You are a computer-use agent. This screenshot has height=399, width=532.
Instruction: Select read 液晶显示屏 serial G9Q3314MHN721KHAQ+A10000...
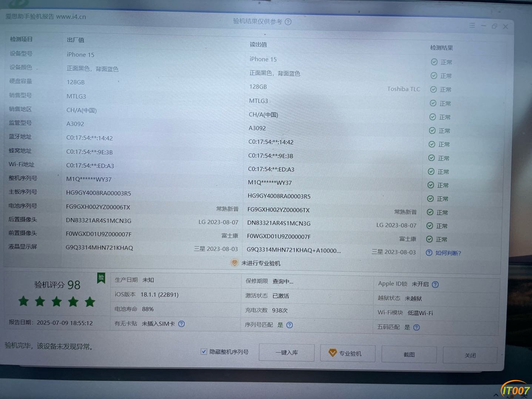[x=294, y=250]
